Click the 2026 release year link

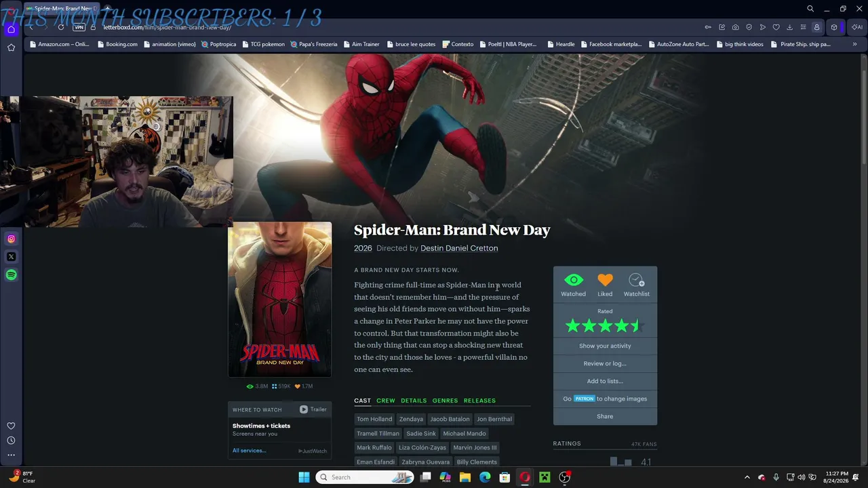click(x=363, y=248)
